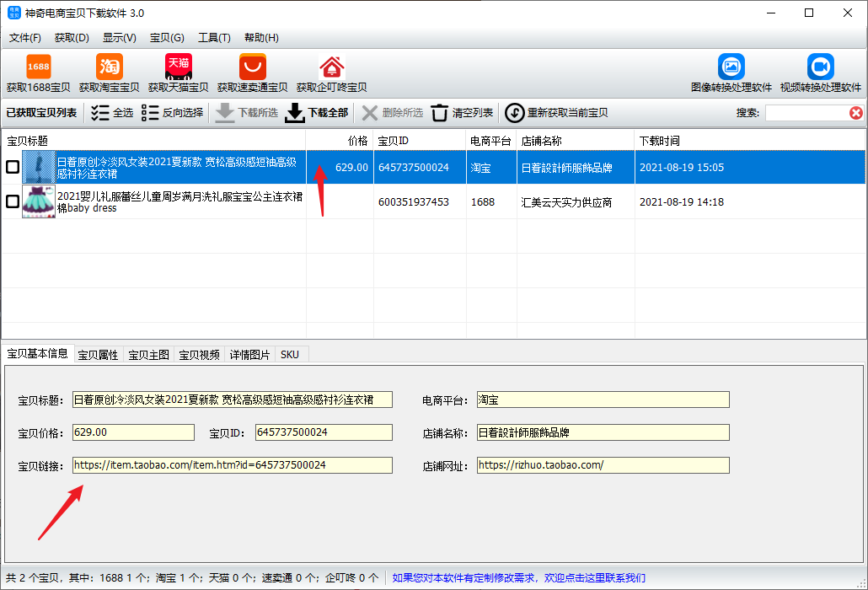The image size is (868, 590).
Task: Click download time 2021-08-19 15:05
Action: 682,167
